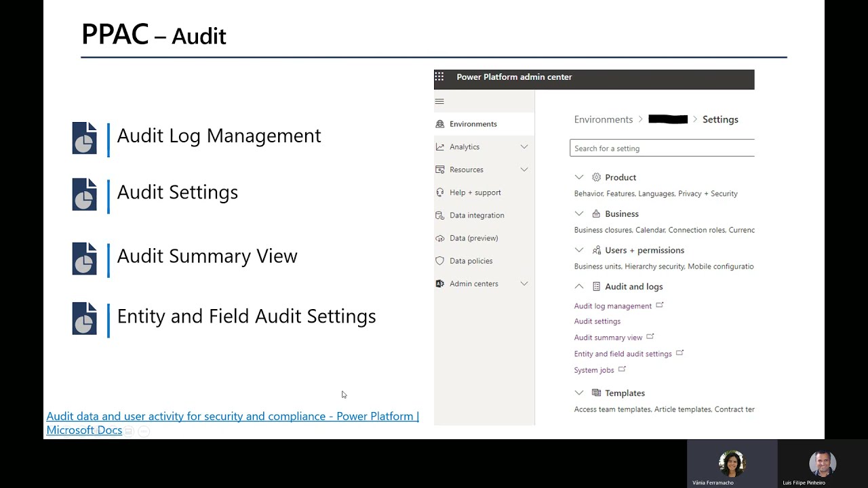Expand the Admin centers chevron
This screenshot has width=868, height=488.
[524, 283]
